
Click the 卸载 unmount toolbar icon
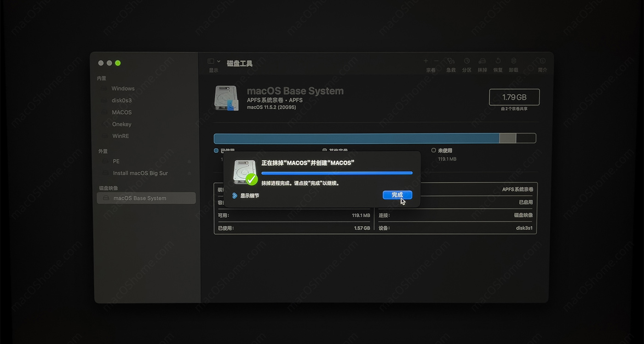pos(513,61)
